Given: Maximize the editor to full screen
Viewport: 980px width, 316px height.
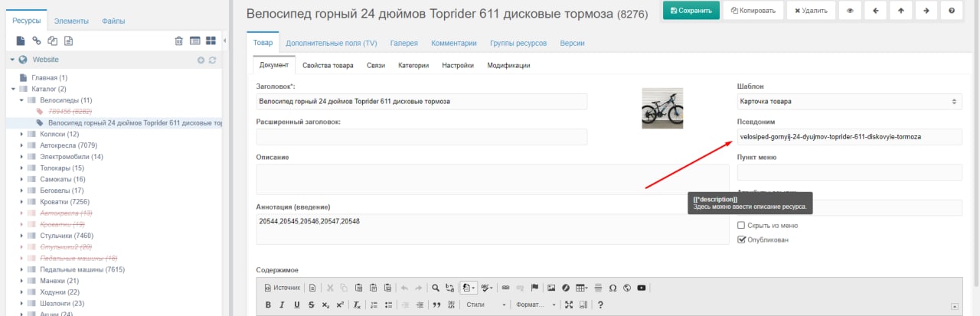Looking at the screenshot, I should click(x=569, y=305).
